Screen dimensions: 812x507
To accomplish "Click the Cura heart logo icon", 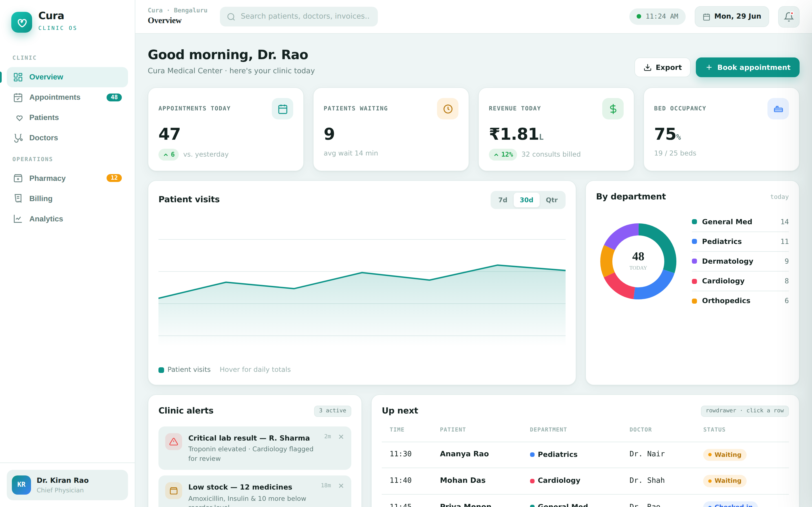I will point(22,22).
